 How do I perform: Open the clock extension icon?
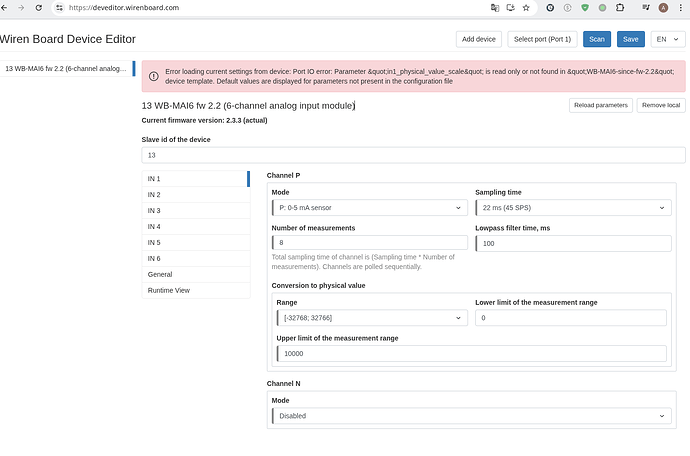550,7
